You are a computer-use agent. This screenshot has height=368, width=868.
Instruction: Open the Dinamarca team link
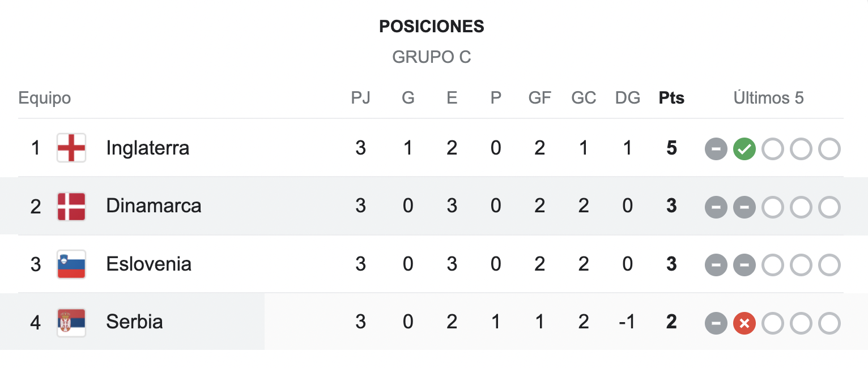(154, 206)
